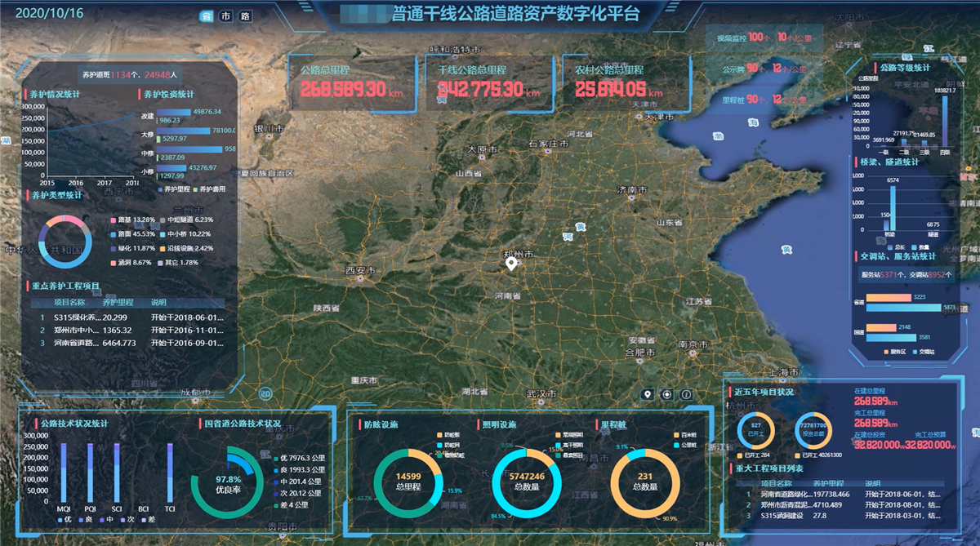Image resolution: width=980 pixels, height=546 pixels.
Task: Switch to the 路 road level tab
Action: (244, 16)
